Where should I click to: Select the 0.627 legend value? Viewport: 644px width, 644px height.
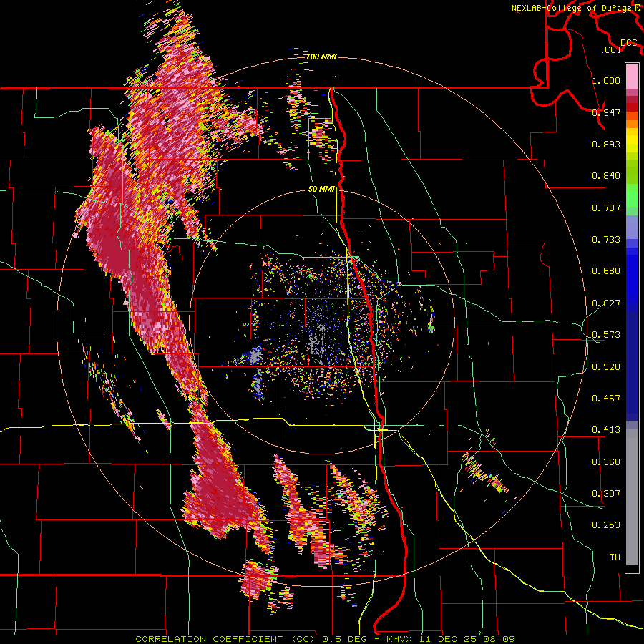[606, 303]
